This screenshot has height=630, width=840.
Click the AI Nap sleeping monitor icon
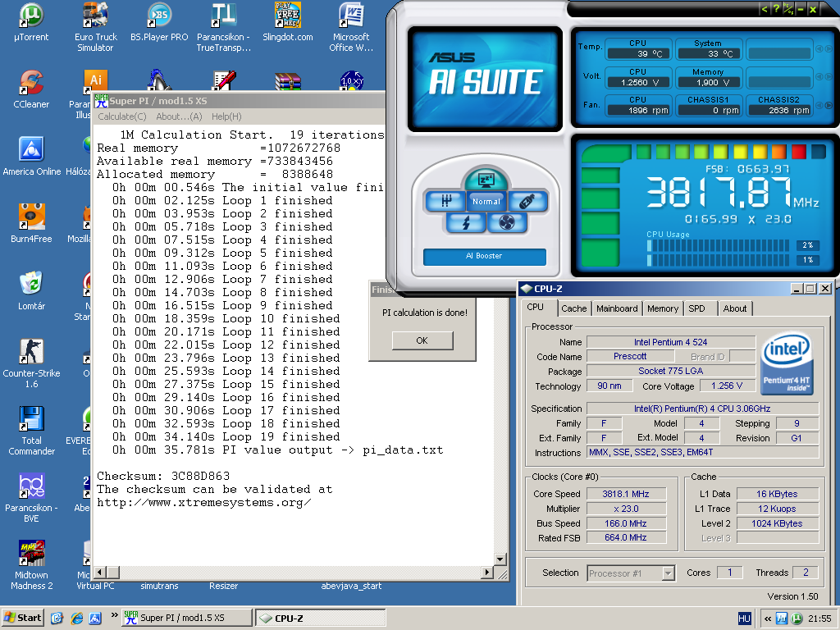486,180
